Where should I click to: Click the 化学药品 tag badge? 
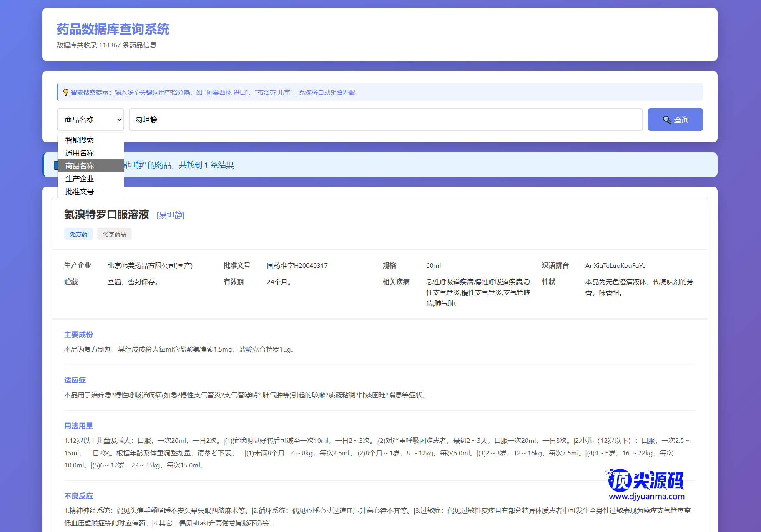[114, 234]
